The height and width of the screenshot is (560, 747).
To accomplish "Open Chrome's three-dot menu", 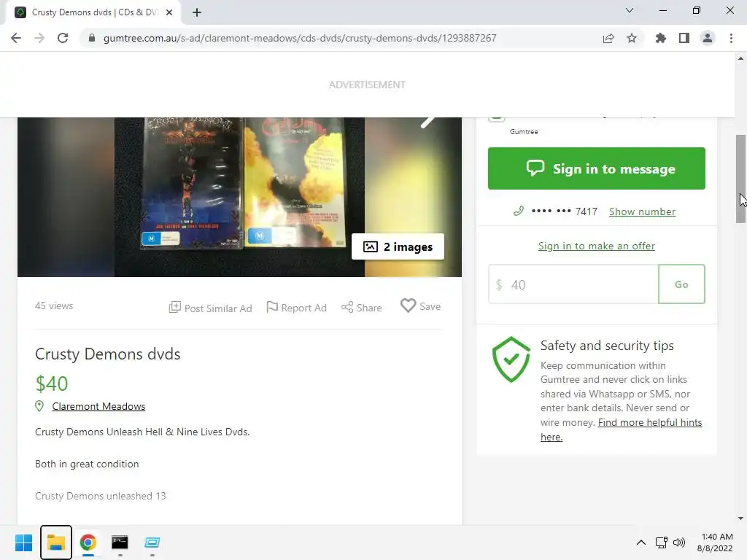I will 731,38.
